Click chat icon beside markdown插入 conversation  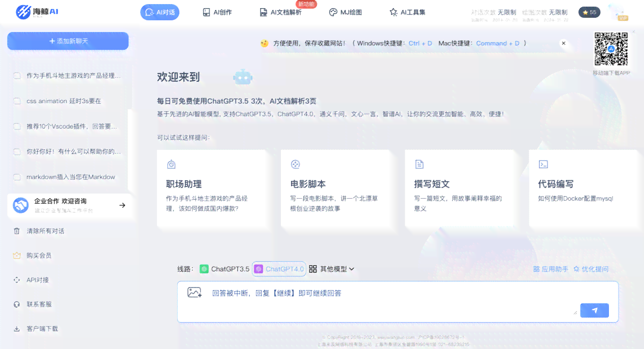click(x=17, y=177)
